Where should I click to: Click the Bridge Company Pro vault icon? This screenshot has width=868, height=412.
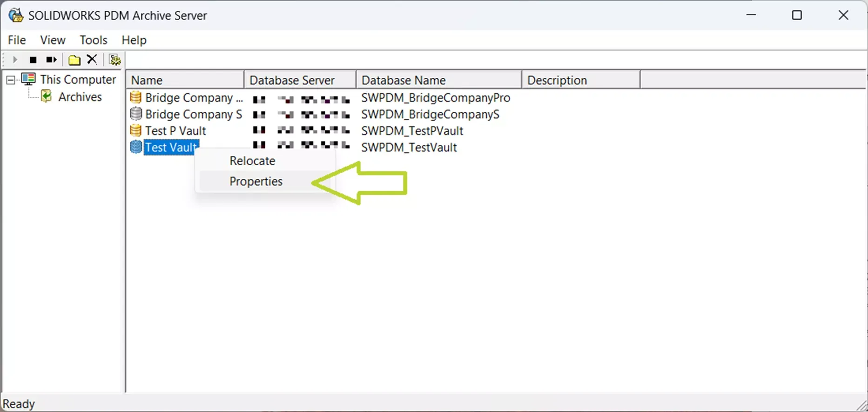click(135, 97)
